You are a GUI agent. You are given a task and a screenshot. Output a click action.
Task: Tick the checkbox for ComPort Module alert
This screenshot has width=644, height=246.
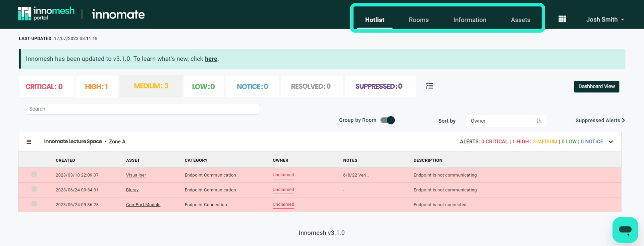tap(34, 204)
